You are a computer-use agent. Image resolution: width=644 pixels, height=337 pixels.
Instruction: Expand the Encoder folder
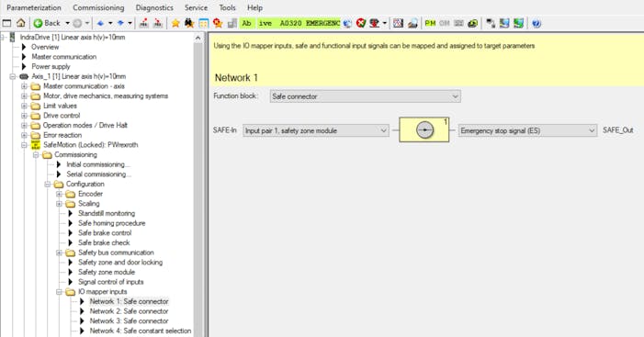(x=59, y=194)
